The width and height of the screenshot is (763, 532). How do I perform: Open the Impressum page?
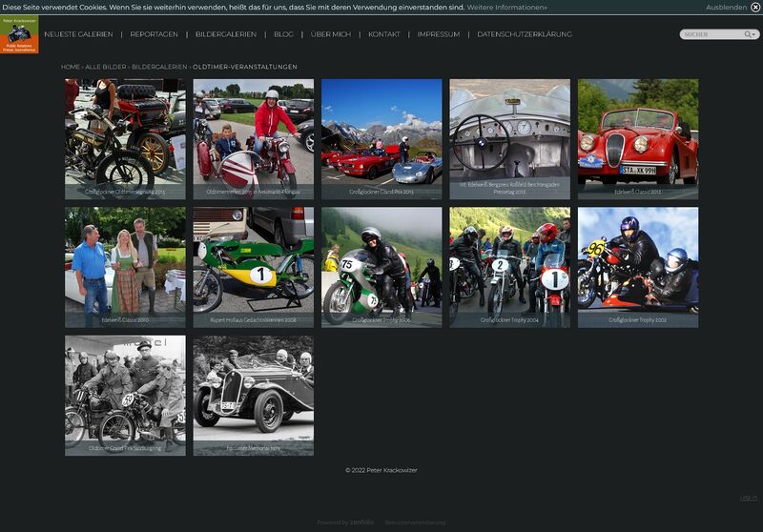coord(439,34)
